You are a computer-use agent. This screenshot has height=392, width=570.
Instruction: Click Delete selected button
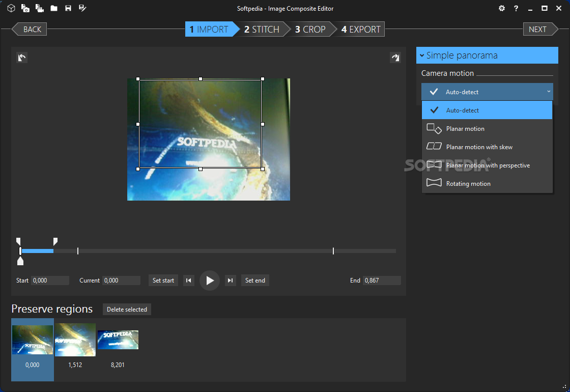tap(127, 310)
